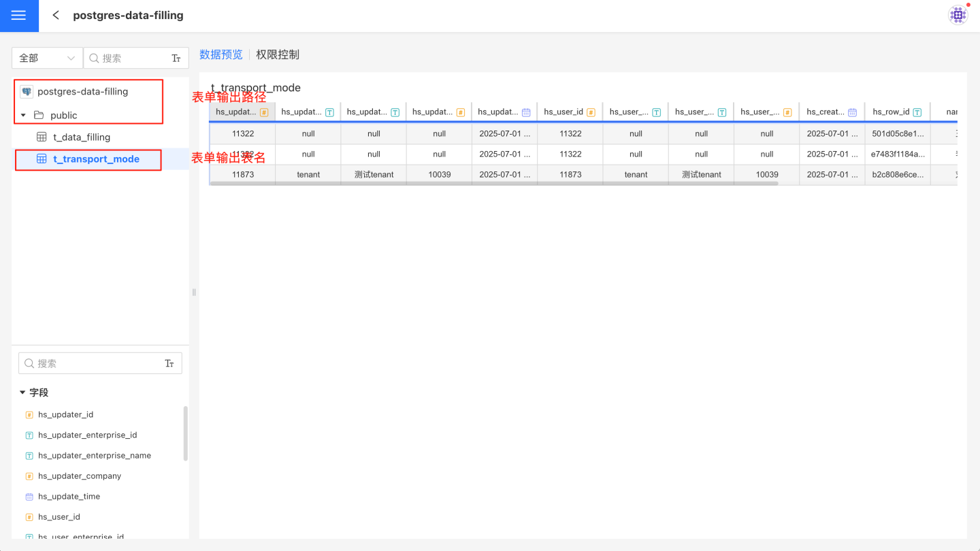The height and width of the screenshot is (551, 980).
Task: Collapse the 字段 fields section
Action: pyautogui.click(x=22, y=393)
